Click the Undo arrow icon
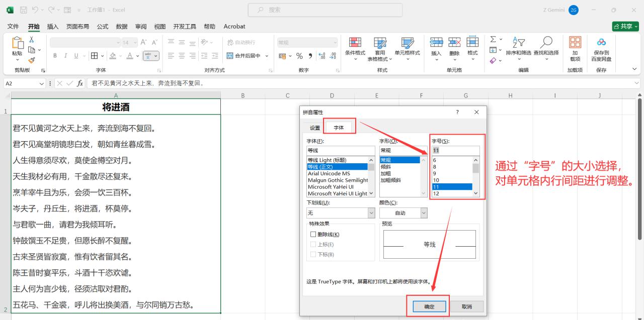This screenshot has height=320, width=644. pos(35,10)
